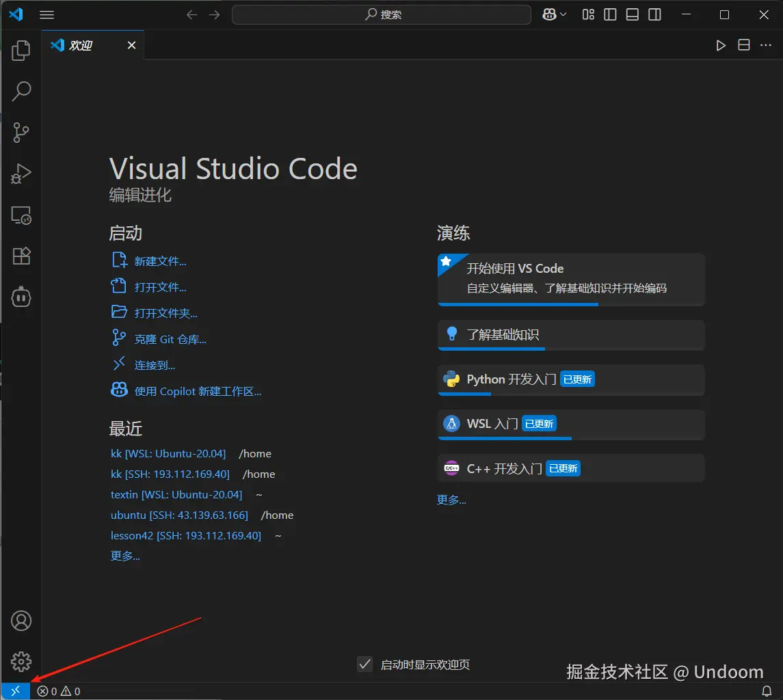
Task: Open the 了解基础知识 walkthrough
Action: coord(571,335)
